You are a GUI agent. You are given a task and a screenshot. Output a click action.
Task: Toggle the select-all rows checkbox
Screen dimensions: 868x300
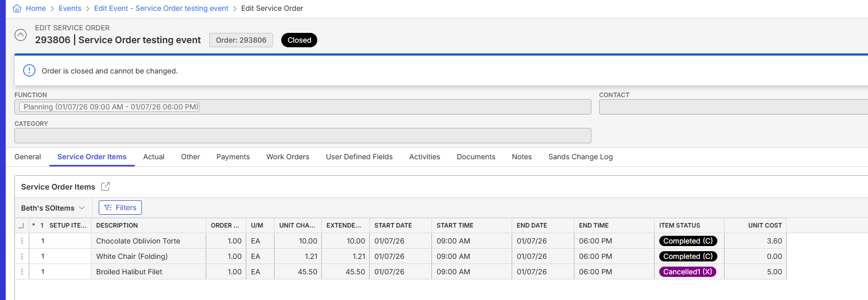pos(21,226)
